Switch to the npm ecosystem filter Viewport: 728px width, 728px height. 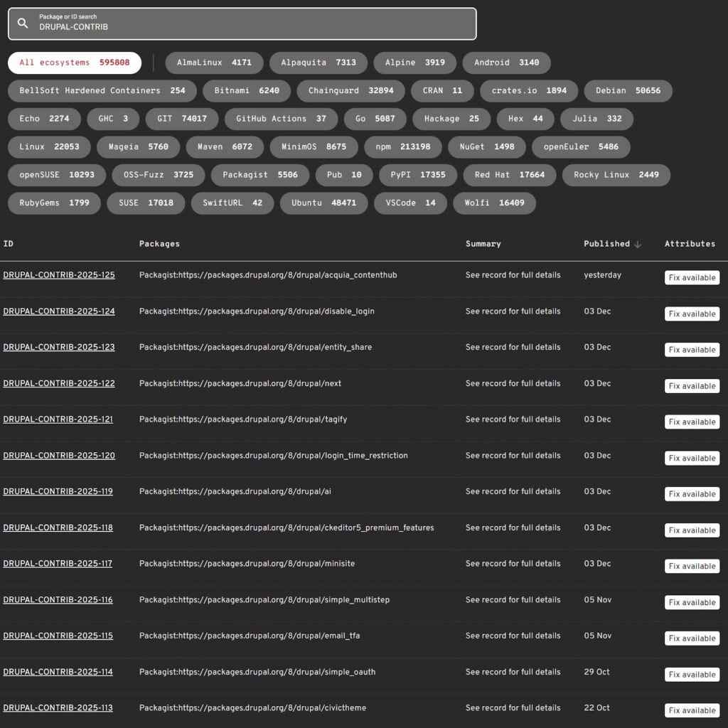click(402, 146)
